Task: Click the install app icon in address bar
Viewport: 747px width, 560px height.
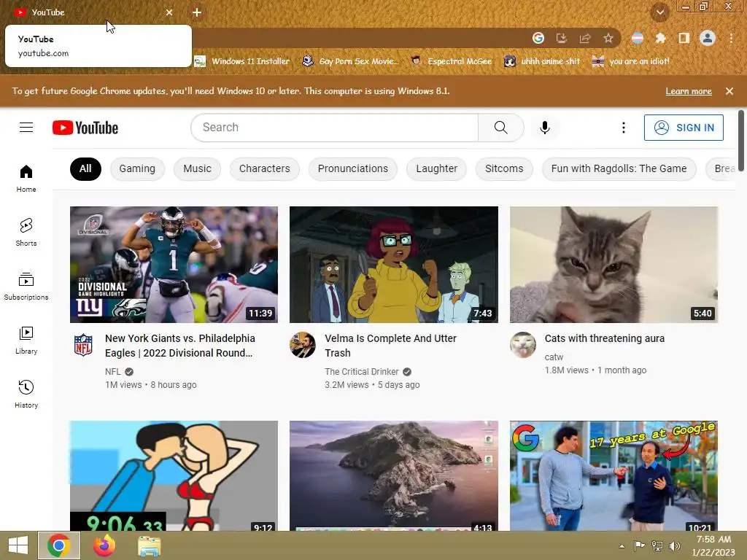Action: click(562, 38)
